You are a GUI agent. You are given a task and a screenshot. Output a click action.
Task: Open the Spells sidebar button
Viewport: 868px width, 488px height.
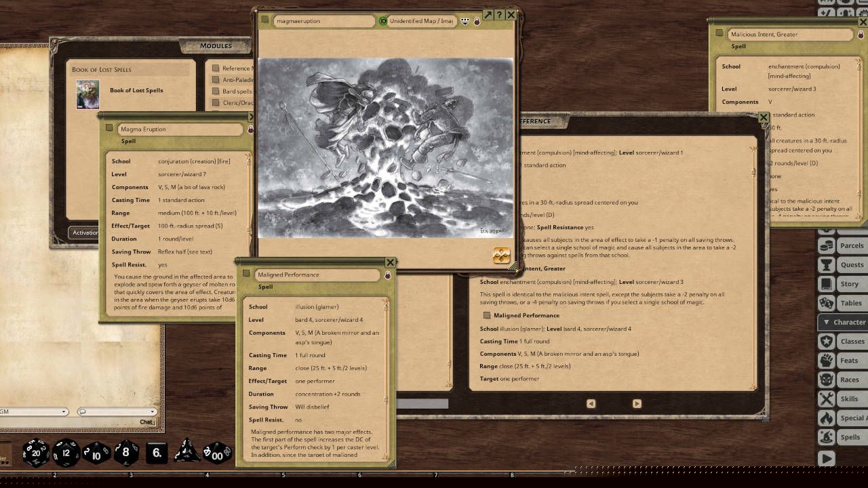pyautogui.click(x=842, y=437)
